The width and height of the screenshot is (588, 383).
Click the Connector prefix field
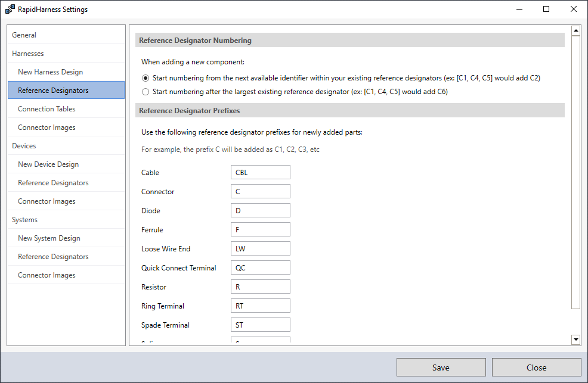point(260,191)
